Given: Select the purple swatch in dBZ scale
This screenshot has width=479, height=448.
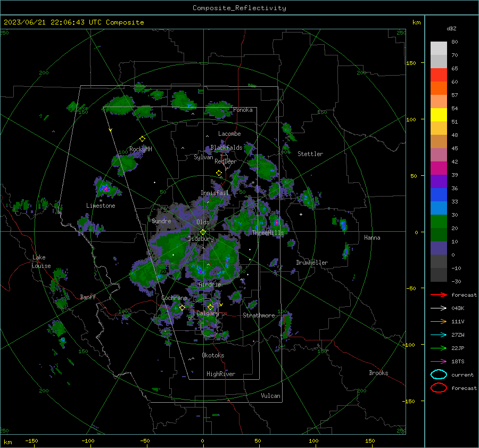Looking at the screenshot, I should pos(439,182).
